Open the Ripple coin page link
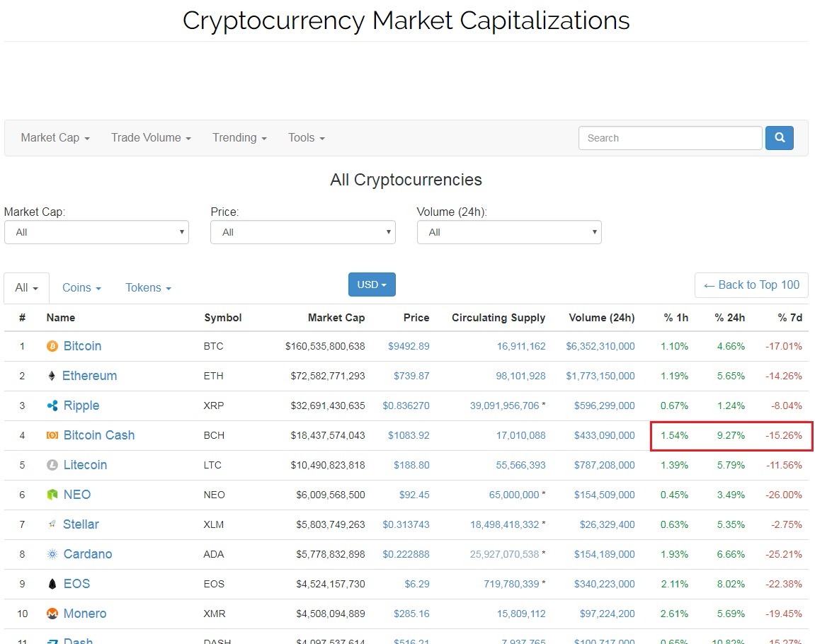The height and width of the screenshot is (644, 815). click(x=81, y=405)
